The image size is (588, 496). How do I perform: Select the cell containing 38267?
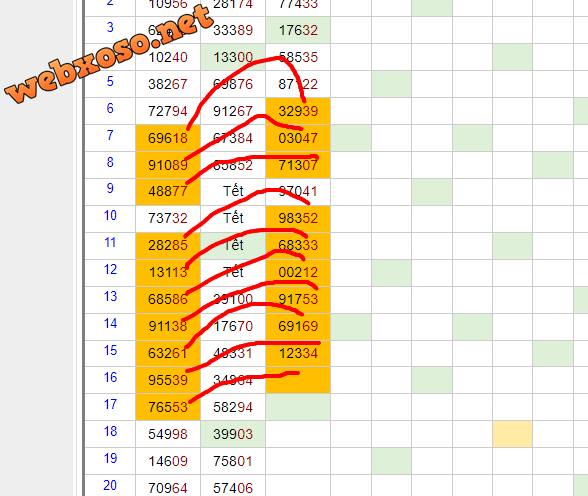click(168, 84)
